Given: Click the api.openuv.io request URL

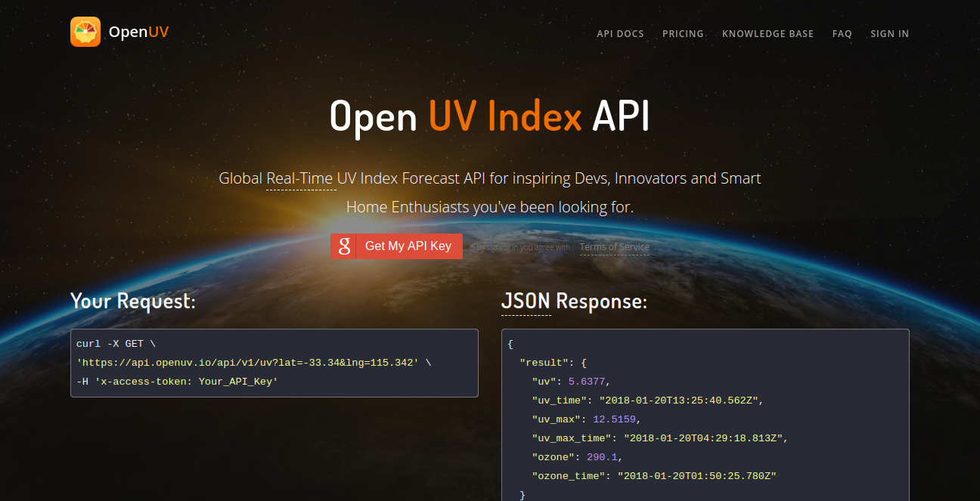Looking at the screenshot, I should [x=247, y=363].
